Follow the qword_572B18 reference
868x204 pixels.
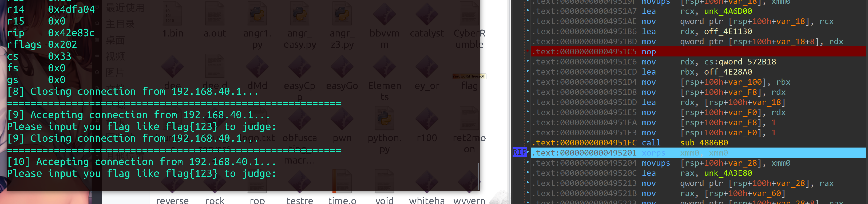[x=747, y=62]
